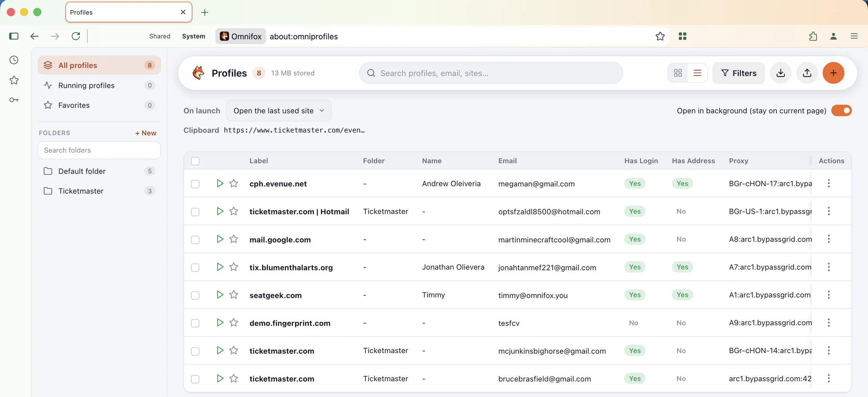
Task: Open actions menu for demo.fingerprint.com
Action: click(828, 323)
